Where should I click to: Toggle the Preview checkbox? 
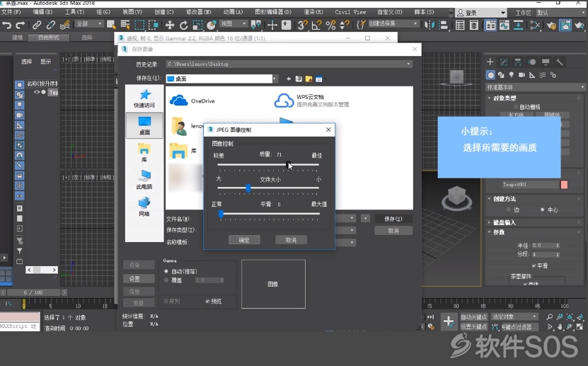(x=207, y=301)
